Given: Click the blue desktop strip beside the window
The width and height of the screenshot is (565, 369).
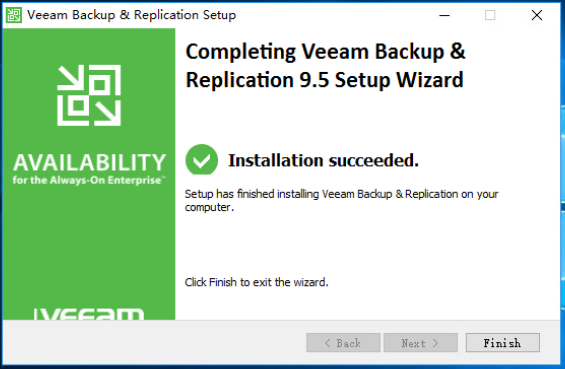Looking at the screenshot, I should coord(563,180).
